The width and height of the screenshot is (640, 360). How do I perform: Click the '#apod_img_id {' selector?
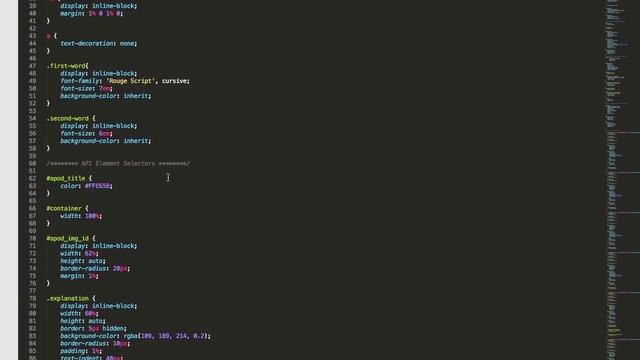(71, 238)
